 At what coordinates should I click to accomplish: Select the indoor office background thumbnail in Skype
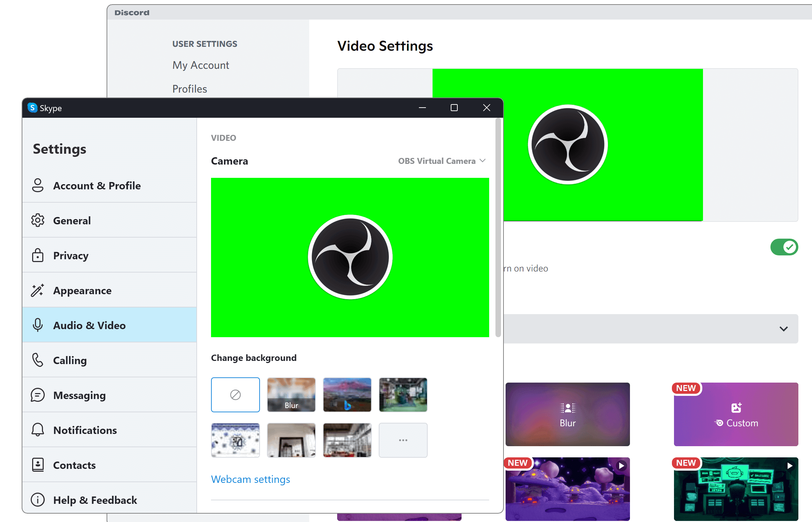(347, 440)
